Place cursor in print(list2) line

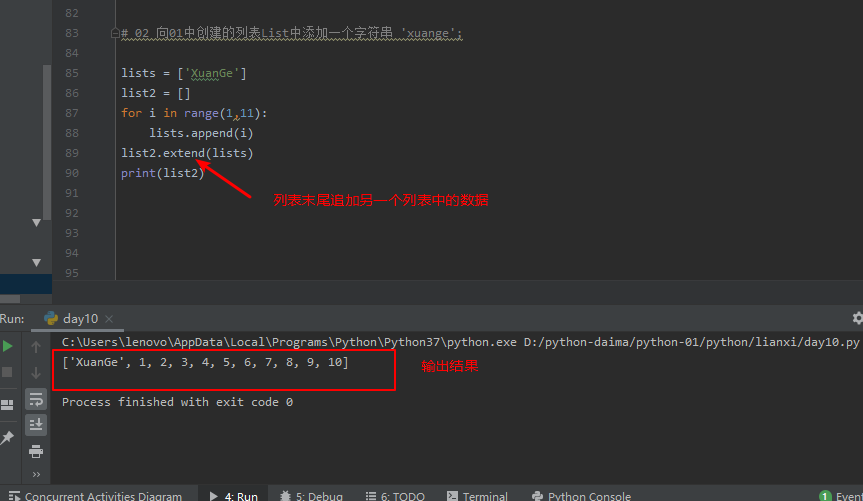click(x=162, y=173)
